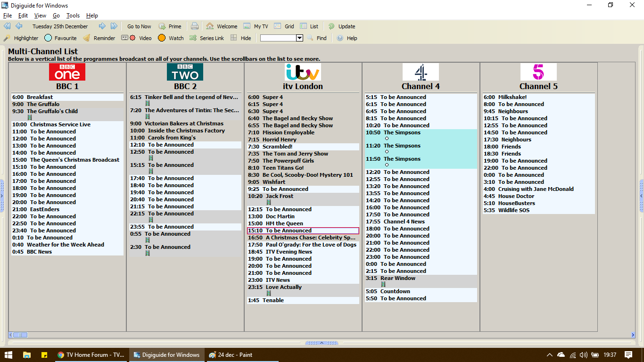Image resolution: width=644 pixels, height=362 pixels.
Task: Switch to Grid view
Action: 284,26
